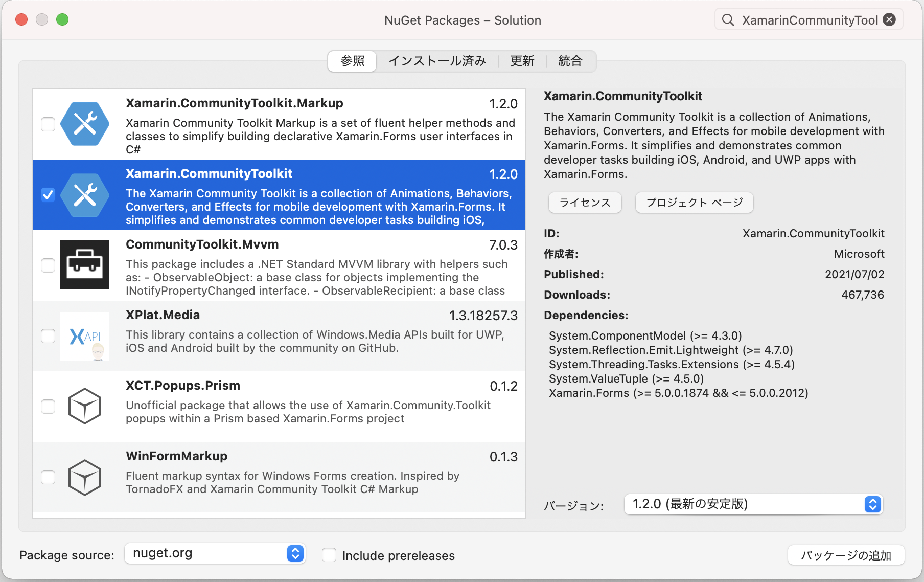This screenshot has width=924, height=582.
Task: Click the System.ComponentModel dependency line
Action: click(x=645, y=335)
